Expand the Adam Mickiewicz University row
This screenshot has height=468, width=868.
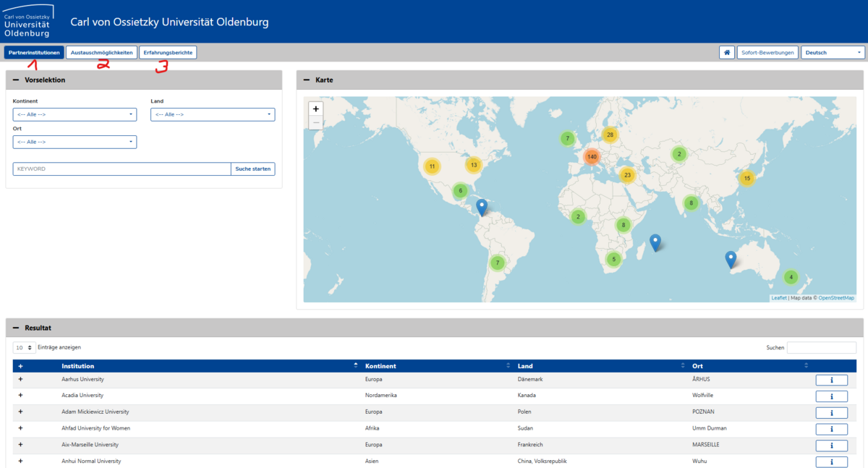[20, 412]
